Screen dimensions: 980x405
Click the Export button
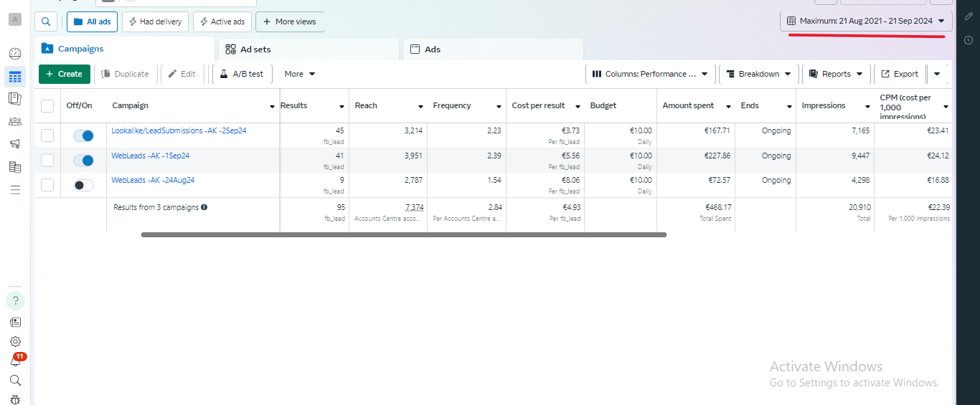pos(900,74)
